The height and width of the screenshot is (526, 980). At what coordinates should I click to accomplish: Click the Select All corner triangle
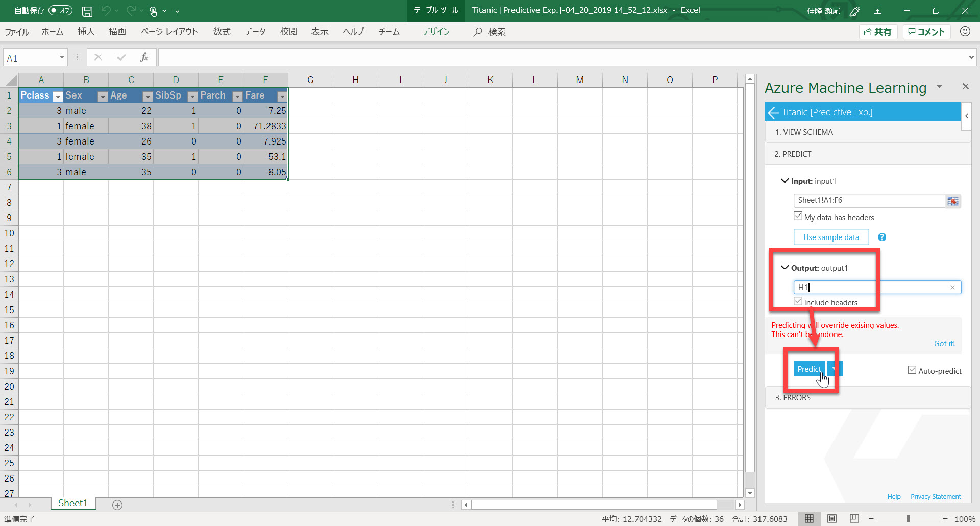11,80
